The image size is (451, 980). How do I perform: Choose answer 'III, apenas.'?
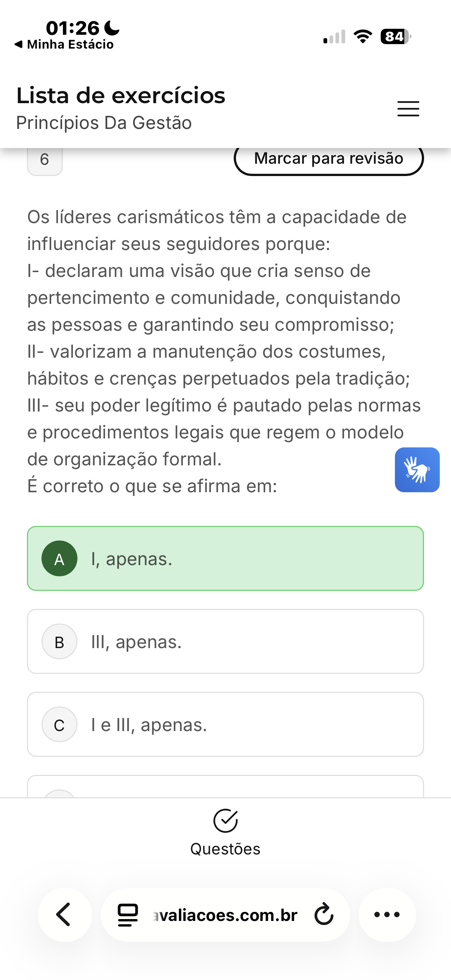pyautogui.click(x=136, y=642)
